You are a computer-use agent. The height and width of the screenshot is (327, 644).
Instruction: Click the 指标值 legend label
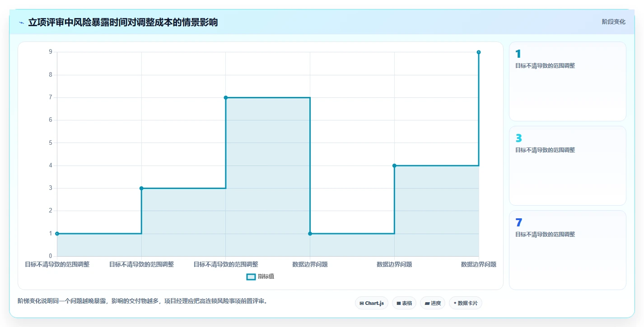[x=266, y=276]
